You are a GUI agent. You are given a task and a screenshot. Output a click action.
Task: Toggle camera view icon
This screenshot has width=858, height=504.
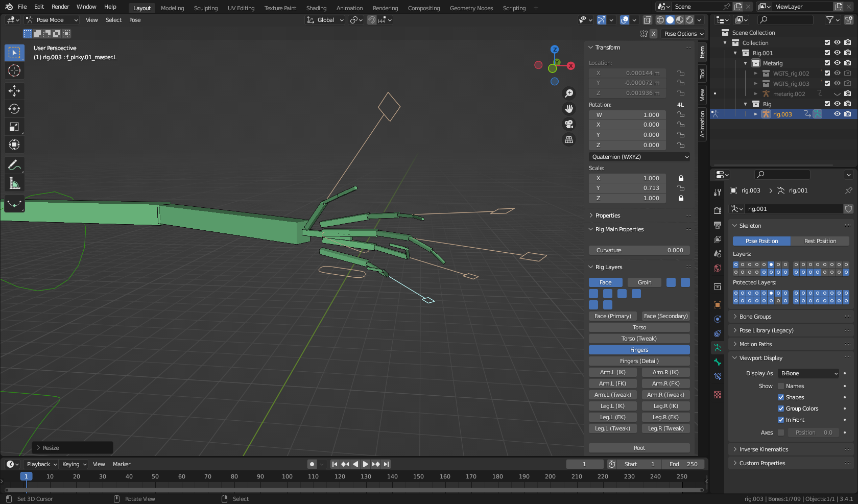tap(569, 124)
